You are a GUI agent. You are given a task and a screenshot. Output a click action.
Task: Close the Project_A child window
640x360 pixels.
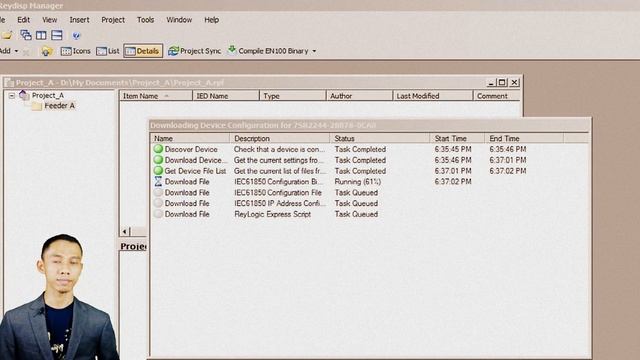(514, 82)
